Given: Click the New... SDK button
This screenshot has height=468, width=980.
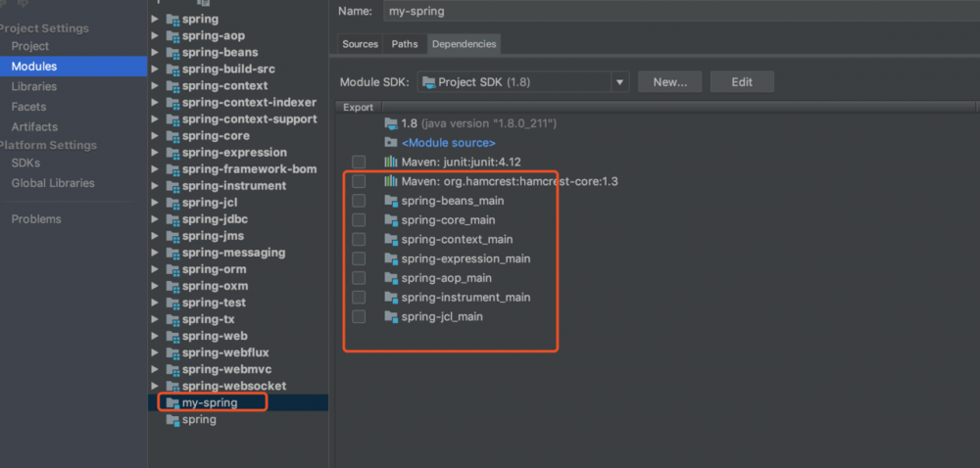Looking at the screenshot, I should pos(670,81).
